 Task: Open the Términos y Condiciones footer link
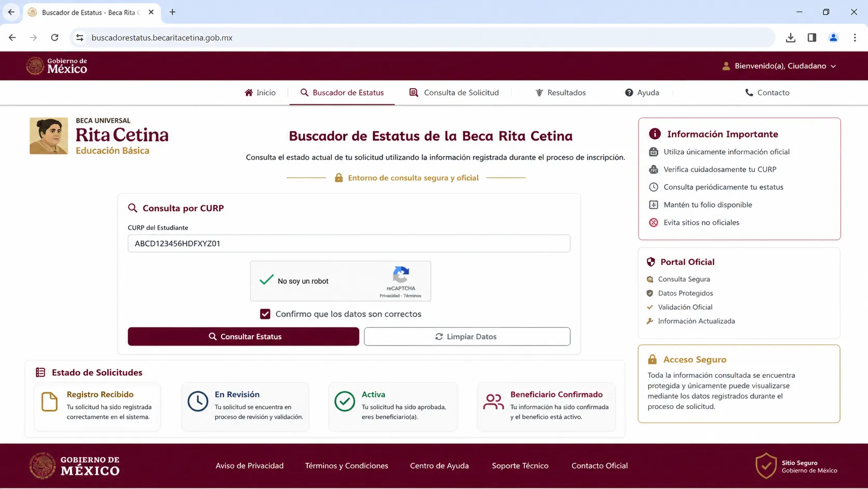pos(347,466)
